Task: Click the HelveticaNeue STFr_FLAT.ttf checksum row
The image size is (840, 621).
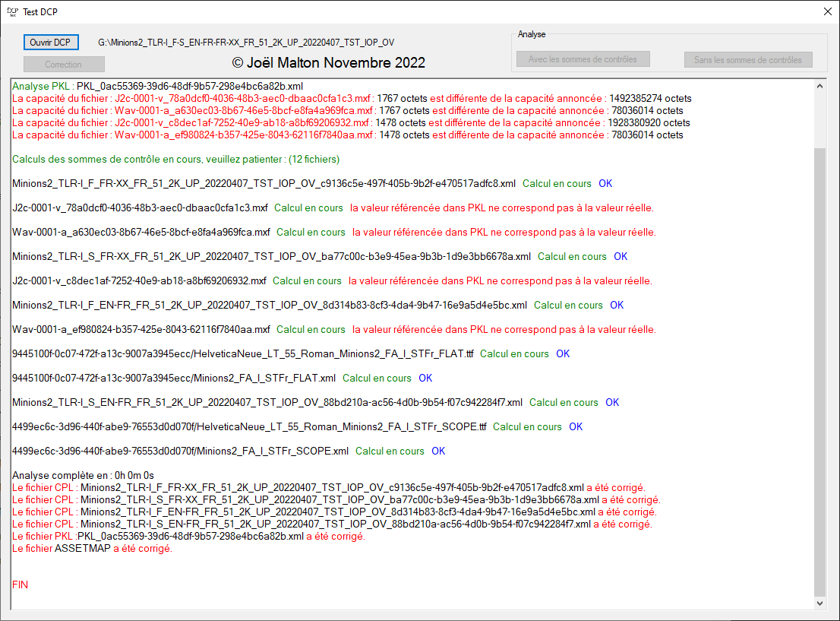Action: pyautogui.click(x=291, y=354)
